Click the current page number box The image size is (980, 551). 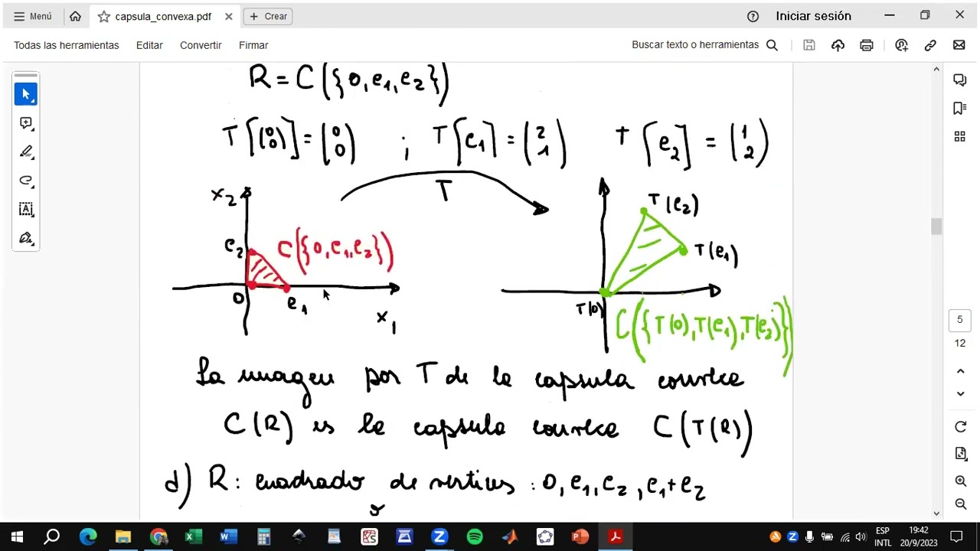[x=960, y=320]
